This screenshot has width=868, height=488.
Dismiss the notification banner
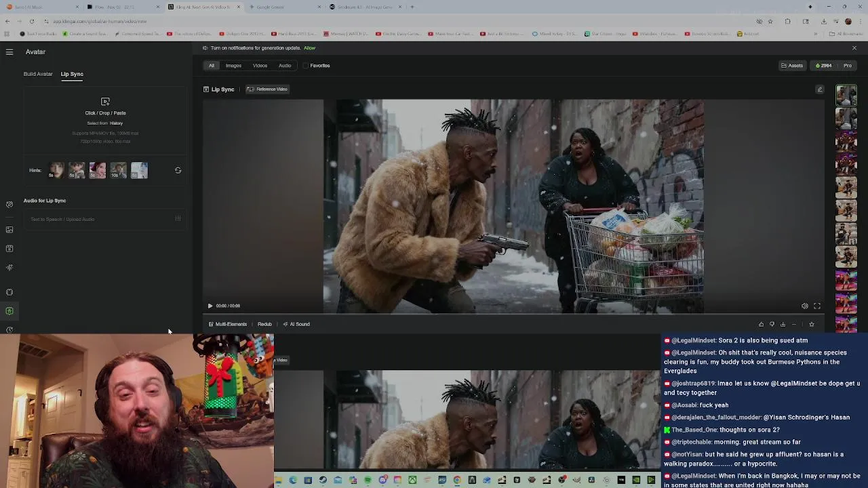click(x=854, y=48)
